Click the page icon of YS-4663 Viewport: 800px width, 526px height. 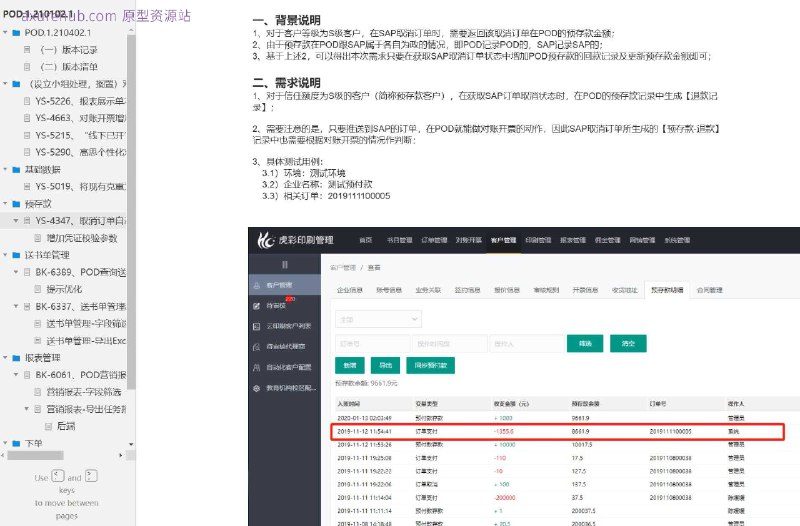tap(27, 118)
